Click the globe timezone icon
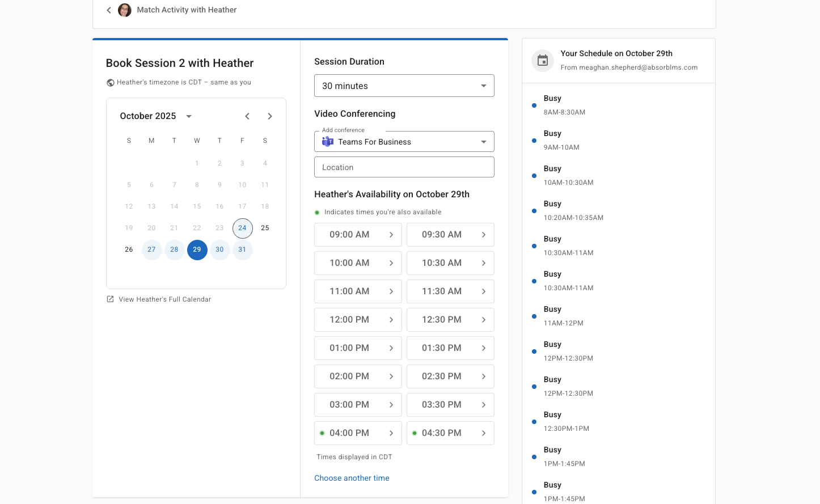The image size is (820, 504). pyautogui.click(x=111, y=83)
